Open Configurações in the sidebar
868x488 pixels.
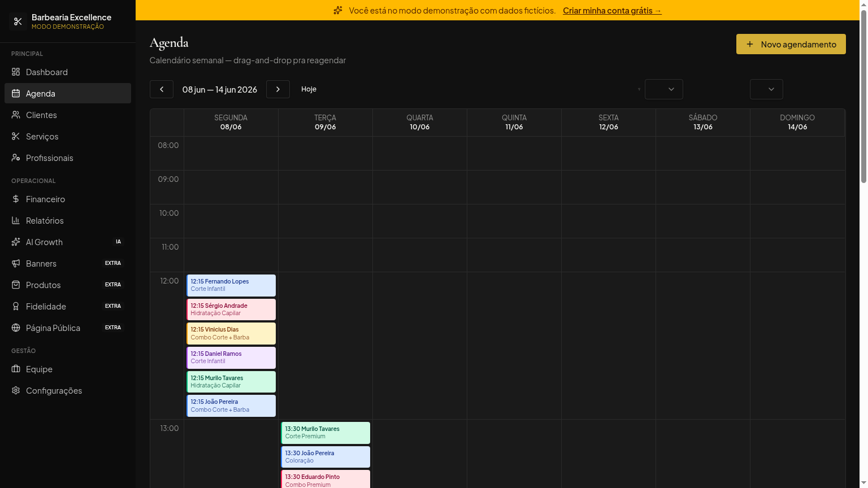pos(68,390)
